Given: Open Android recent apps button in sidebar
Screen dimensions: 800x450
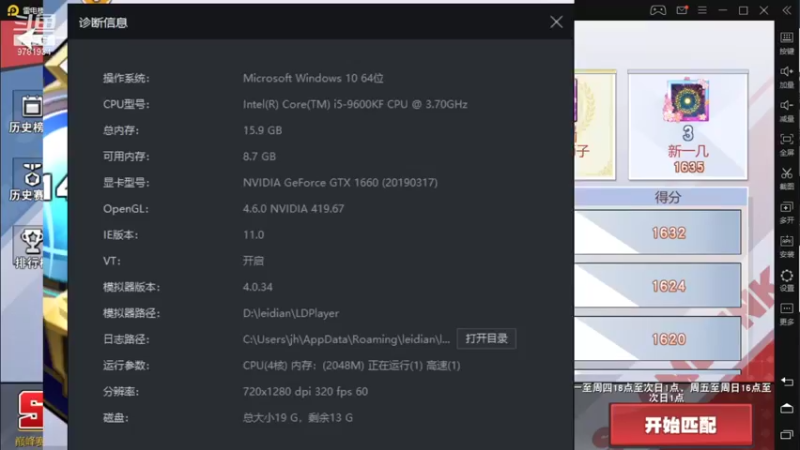Looking at the screenshot, I should click(787, 434).
